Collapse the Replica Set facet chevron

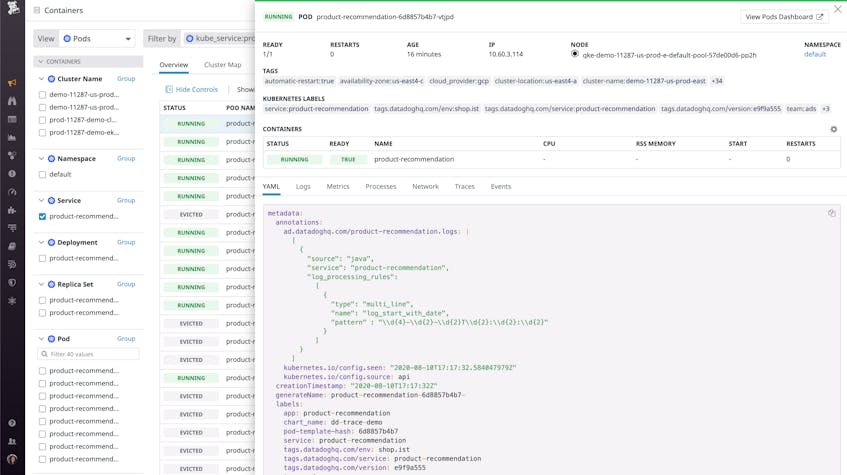[42, 284]
